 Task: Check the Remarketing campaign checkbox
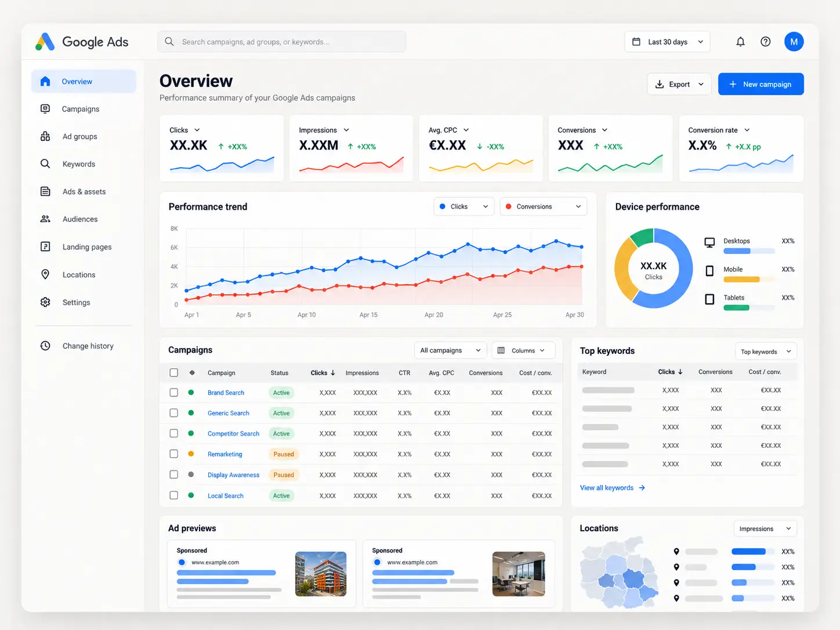click(x=174, y=454)
